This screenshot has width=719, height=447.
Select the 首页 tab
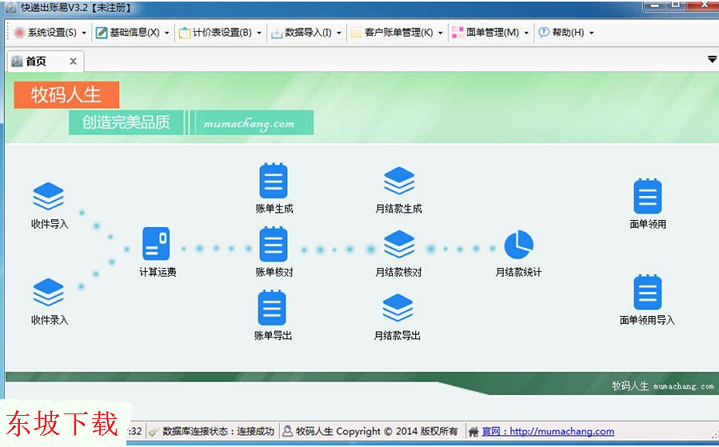35,61
